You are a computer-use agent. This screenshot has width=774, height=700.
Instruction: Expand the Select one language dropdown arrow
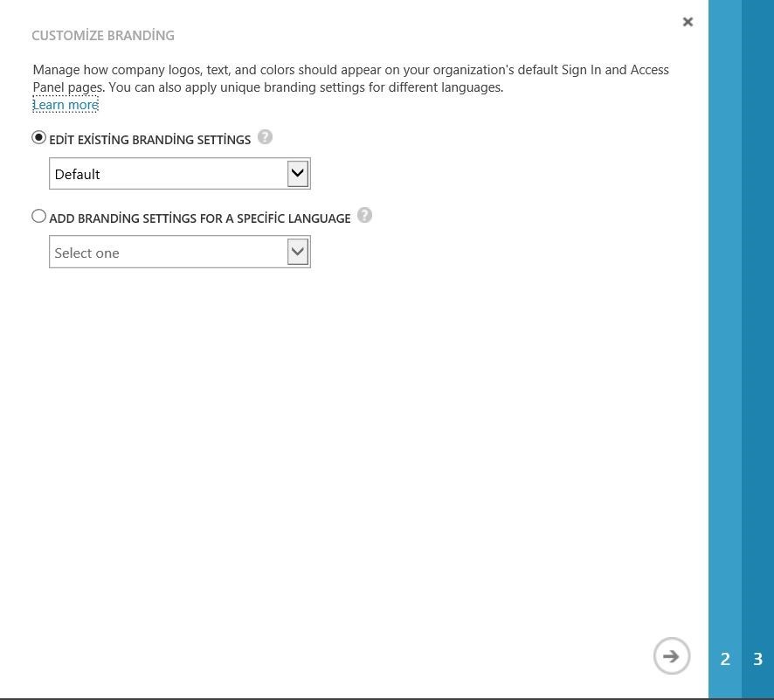[x=298, y=252]
